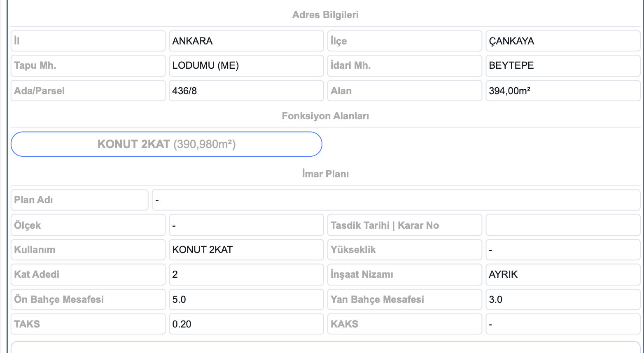
Task: Click the Ön Bahçe Mesafesi value 5.0
Action: tap(246, 300)
